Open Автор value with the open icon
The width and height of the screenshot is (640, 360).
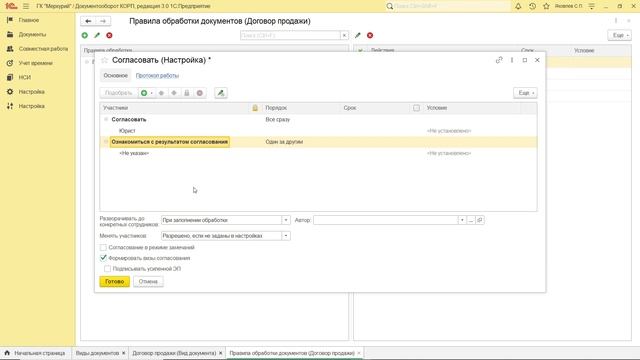click(x=480, y=220)
